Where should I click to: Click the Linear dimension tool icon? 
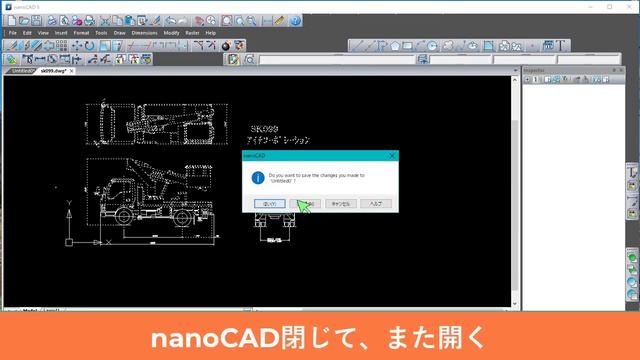[x=40, y=60]
